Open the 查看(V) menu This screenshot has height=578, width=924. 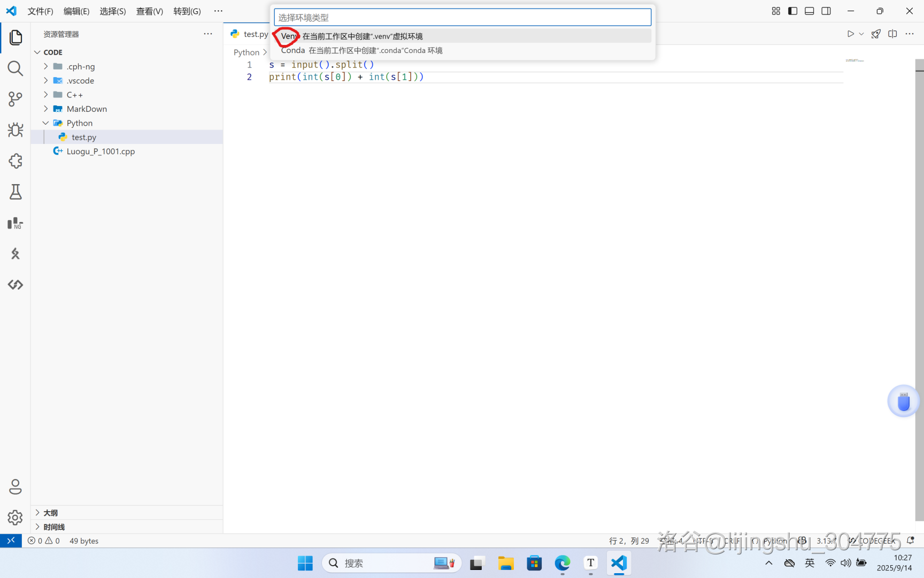tap(149, 11)
